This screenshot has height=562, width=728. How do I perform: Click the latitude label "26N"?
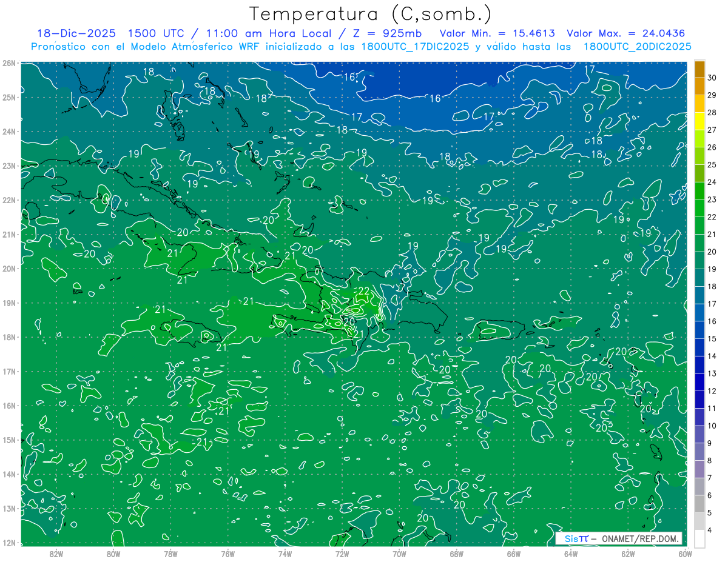click(x=8, y=63)
